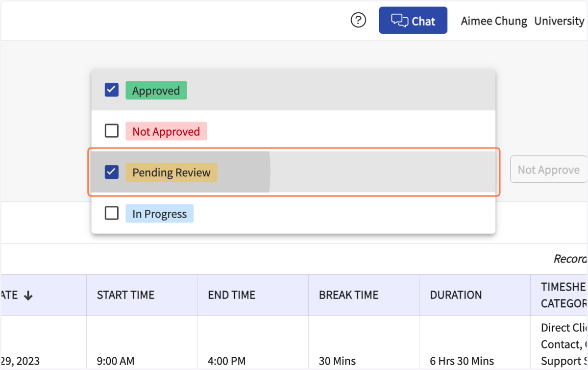The image size is (588, 370).
Task: Open the Chat button
Action: (413, 21)
